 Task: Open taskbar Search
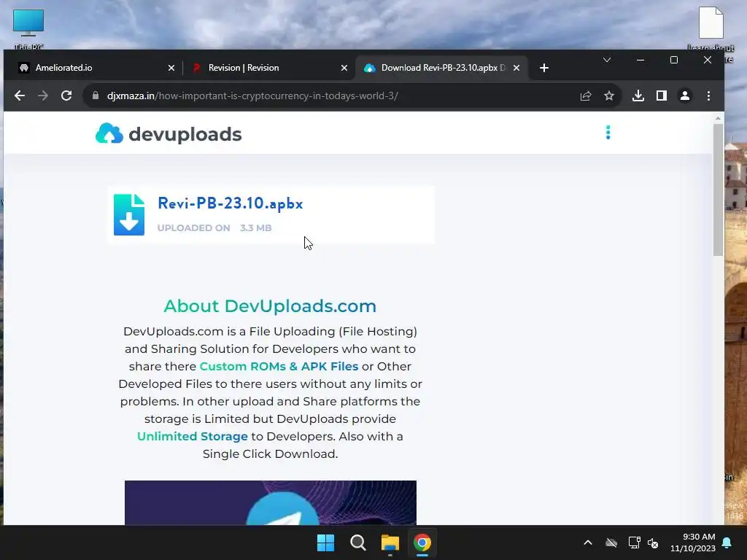pyautogui.click(x=357, y=542)
